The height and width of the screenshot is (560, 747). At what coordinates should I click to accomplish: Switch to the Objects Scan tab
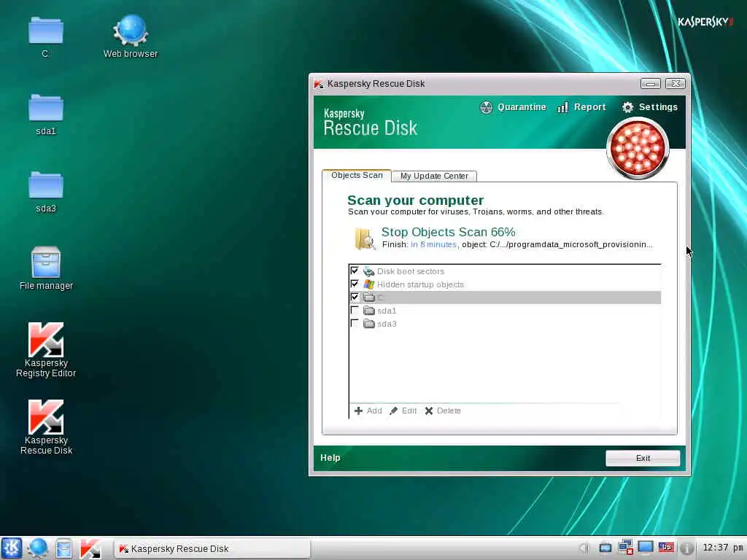tap(357, 175)
